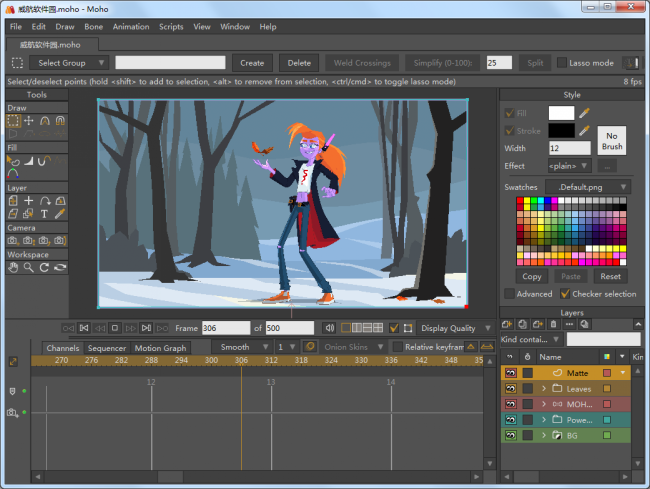Select the Select Points tool
The width and height of the screenshot is (650, 489).
point(13,121)
